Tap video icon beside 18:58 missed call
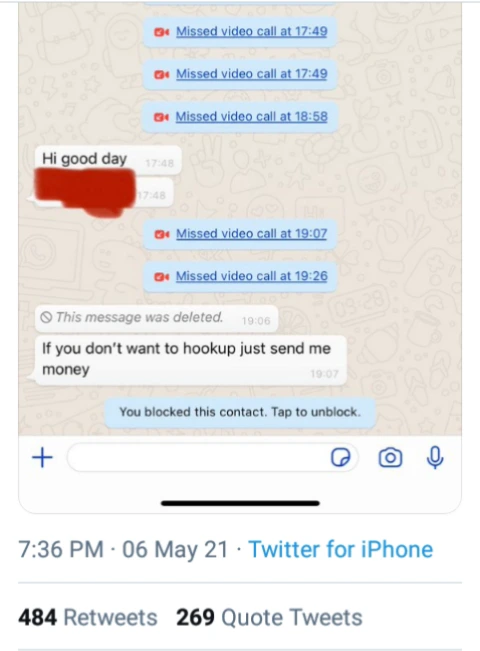Viewport: 480px width, 651px height. pos(161,117)
